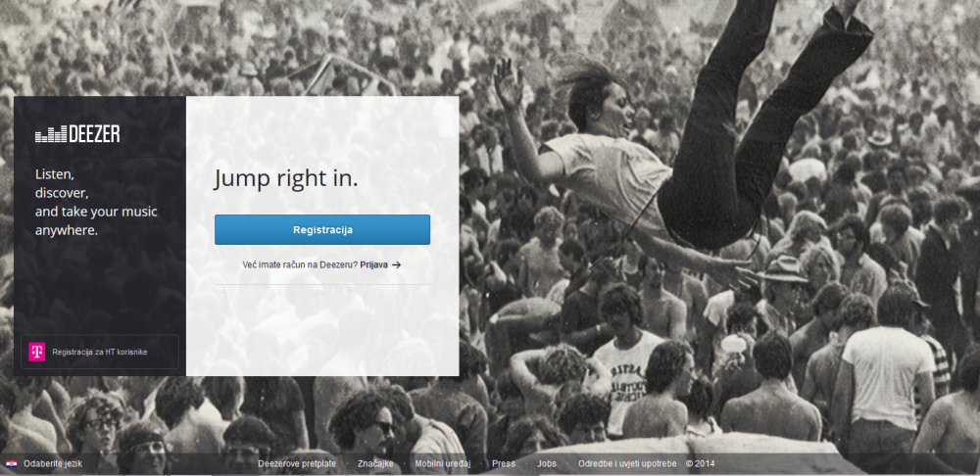Click the Deezer equalizer bars logo icon

coord(51,134)
